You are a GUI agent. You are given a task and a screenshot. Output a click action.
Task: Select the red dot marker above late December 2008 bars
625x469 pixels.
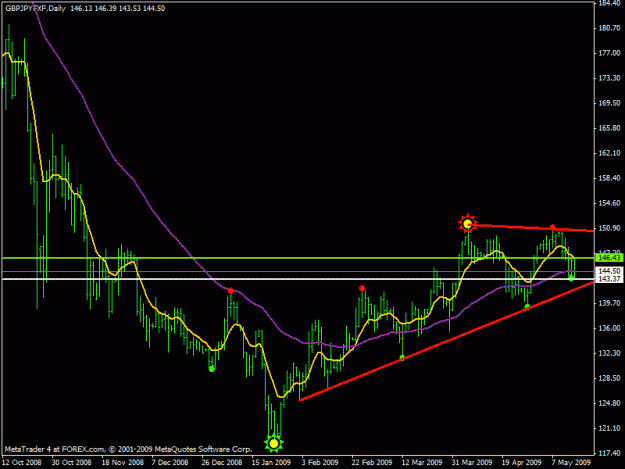point(231,291)
